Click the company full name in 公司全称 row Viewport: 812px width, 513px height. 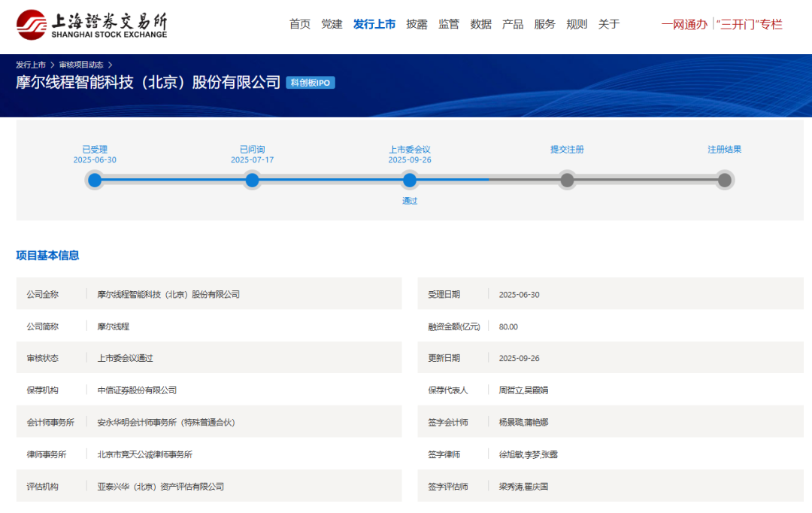click(x=168, y=294)
